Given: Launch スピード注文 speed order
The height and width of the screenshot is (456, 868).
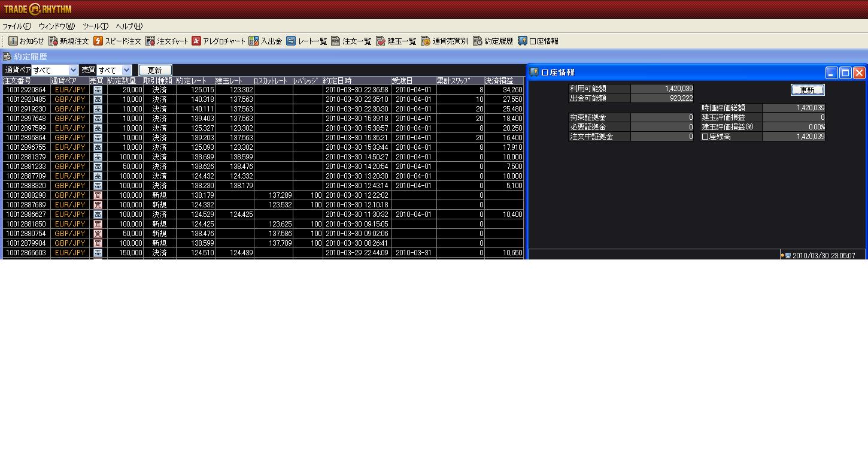Looking at the screenshot, I should click(x=117, y=41).
